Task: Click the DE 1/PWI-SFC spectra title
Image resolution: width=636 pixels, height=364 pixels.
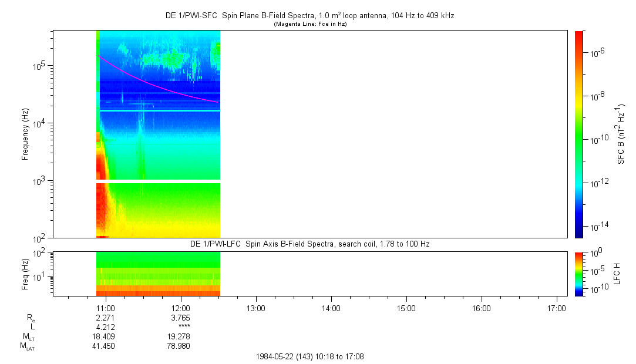Action: pyautogui.click(x=309, y=16)
